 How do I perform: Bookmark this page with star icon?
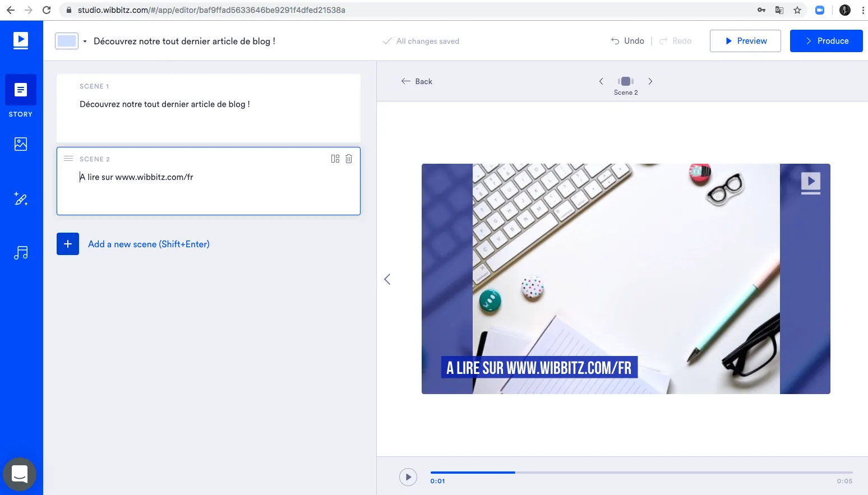(797, 10)
